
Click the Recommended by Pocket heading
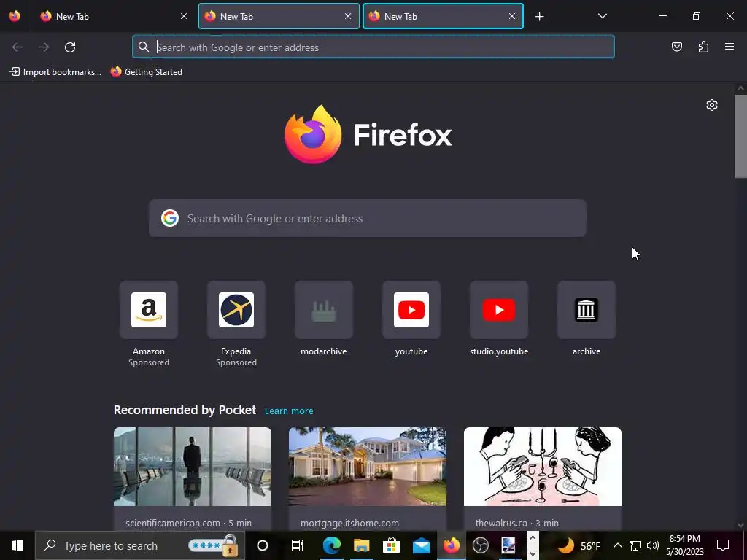coord(185,410)
